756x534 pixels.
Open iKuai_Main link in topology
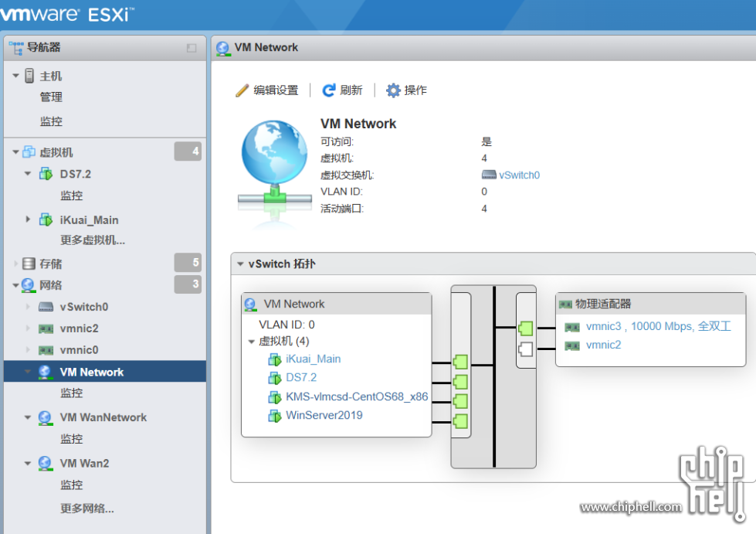pyautogui.click(x=314, y=359)
